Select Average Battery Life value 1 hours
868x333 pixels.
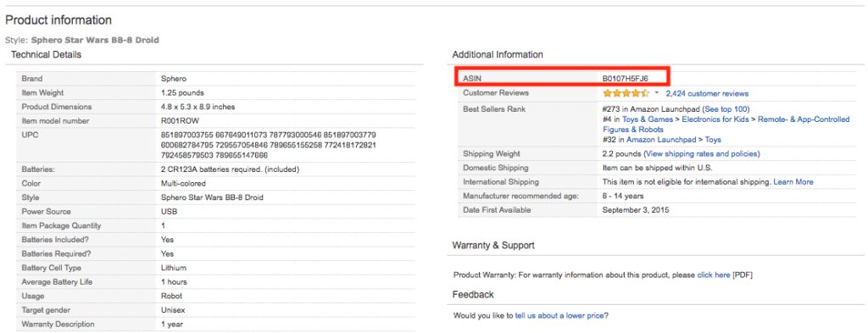174,282
